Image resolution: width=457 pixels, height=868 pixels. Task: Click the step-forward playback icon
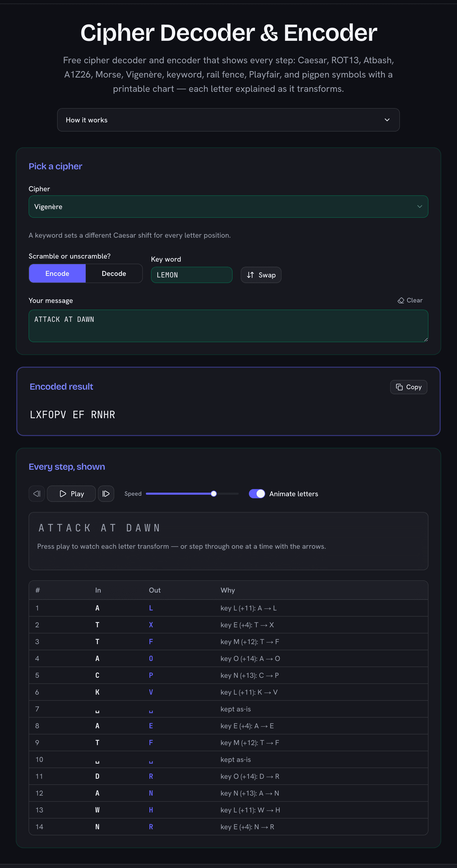tap(106, 494)
